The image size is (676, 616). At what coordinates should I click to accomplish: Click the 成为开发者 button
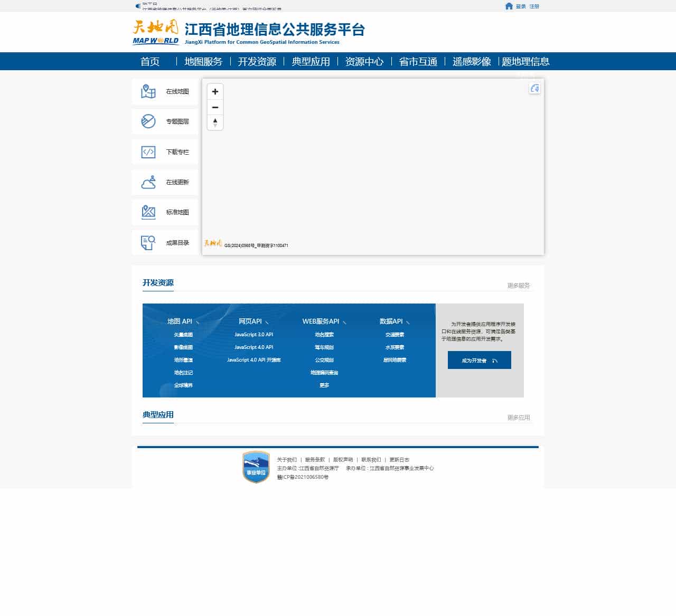click(x=479, y=360)
